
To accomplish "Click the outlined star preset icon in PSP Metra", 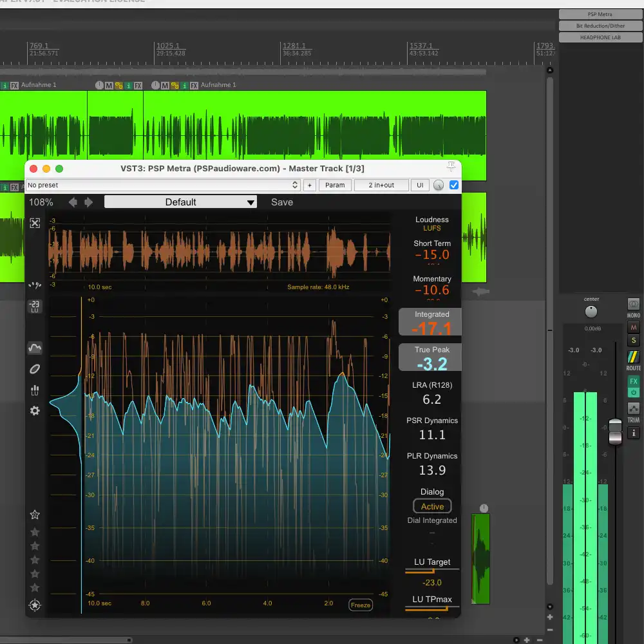I will pyautogui.click(x=35, y=515).
